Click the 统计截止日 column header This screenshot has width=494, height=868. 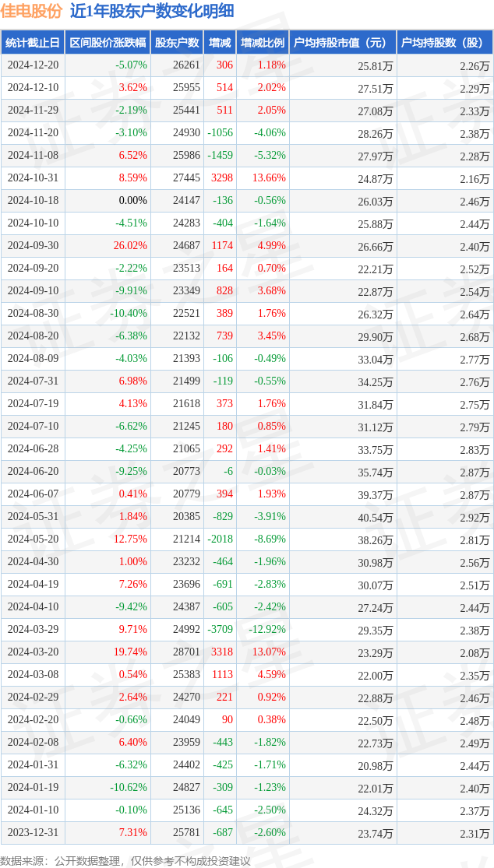point(33,42)
